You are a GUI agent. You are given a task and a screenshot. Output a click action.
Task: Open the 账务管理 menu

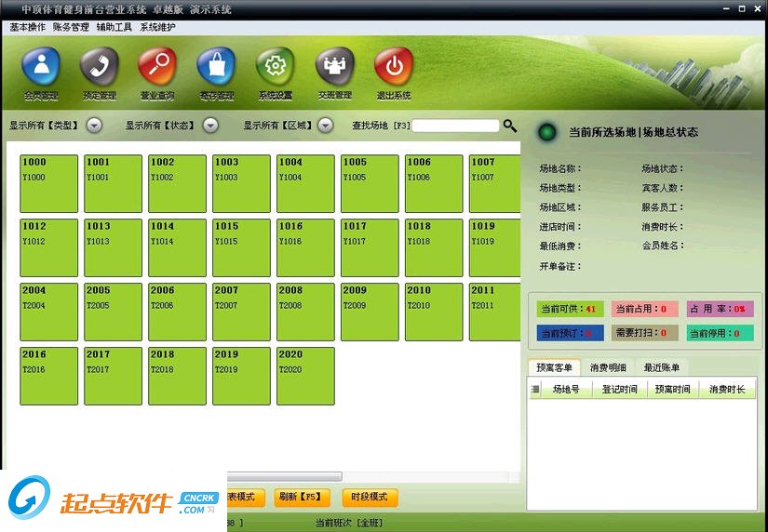click(71, 27)
